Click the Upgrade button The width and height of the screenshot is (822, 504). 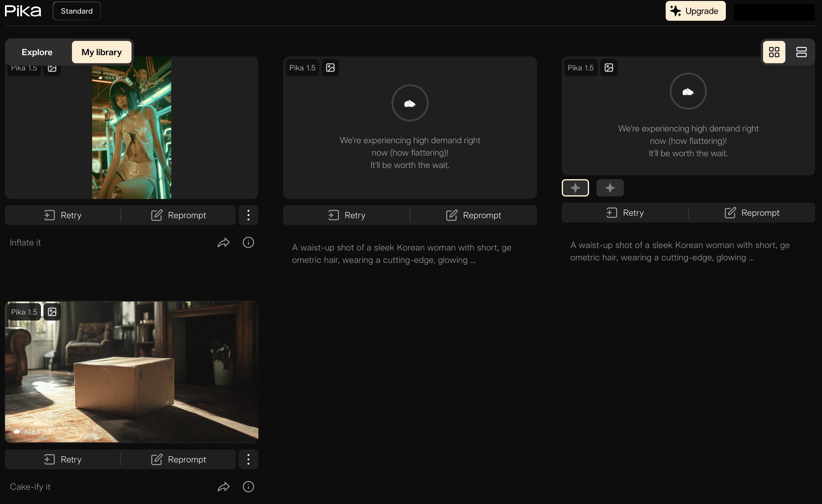pos(695,11)
